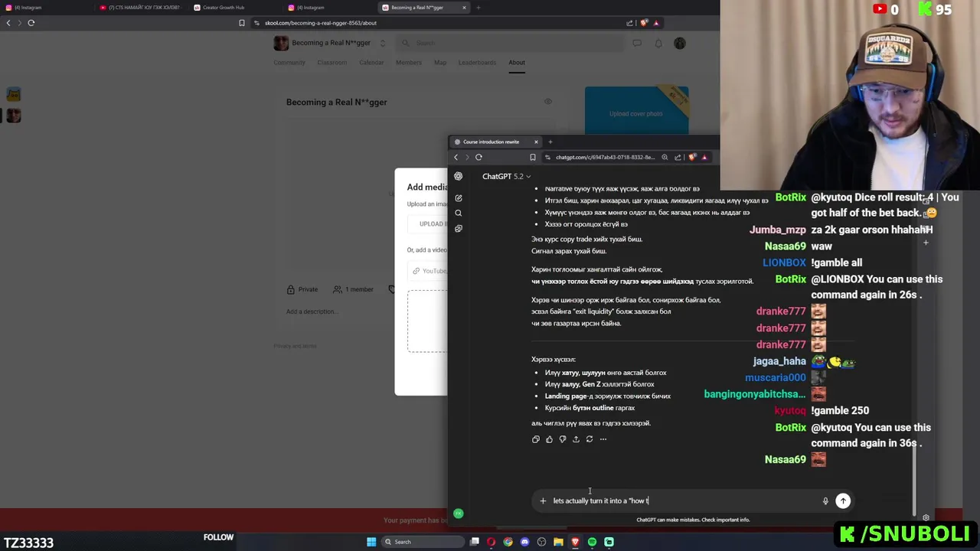
Task: Switch to the Creator Growth Hub tab
Action: point(224,8)
